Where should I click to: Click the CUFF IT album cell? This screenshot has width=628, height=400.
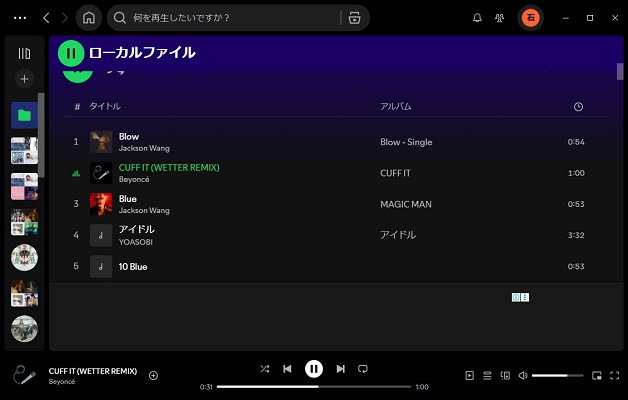(x=395, y=173)
